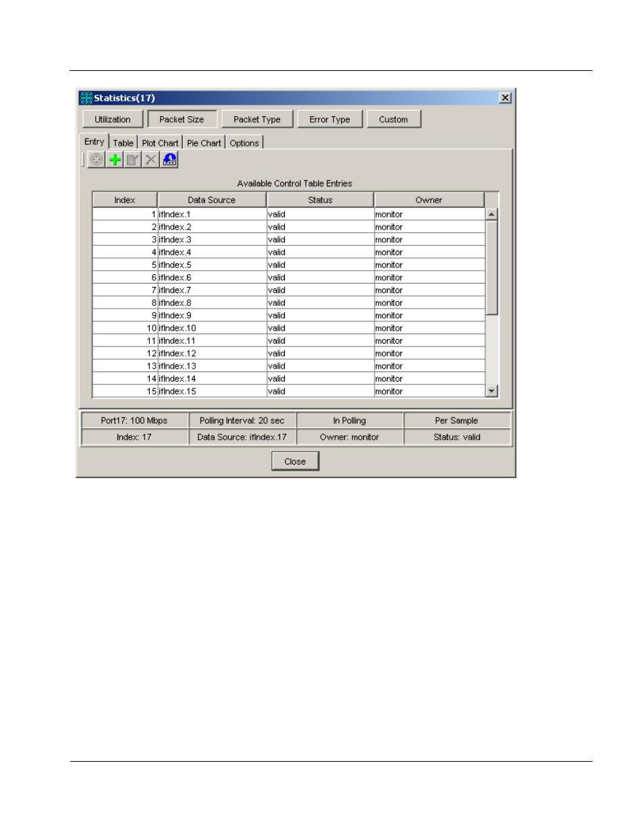This screenshot has width=644, height=834.
Task: Click the Status: valid field
Action: click(457, 438)
